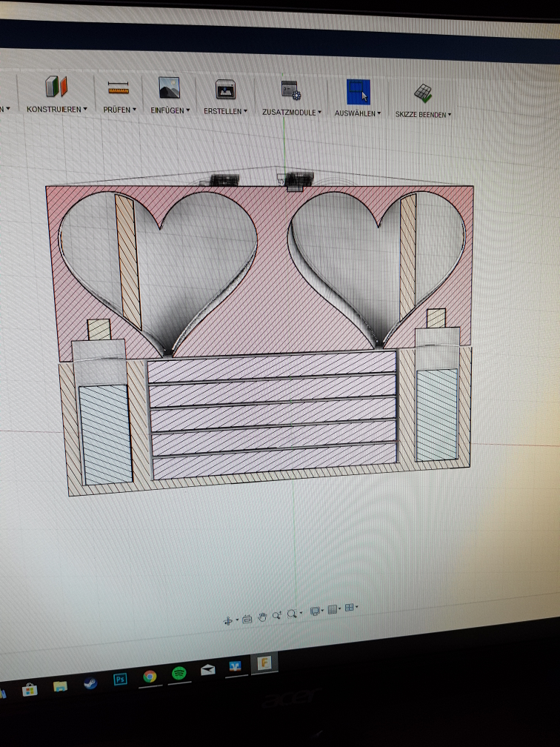Click the Zusatzmodule scripts gear icon

[291, 90]
